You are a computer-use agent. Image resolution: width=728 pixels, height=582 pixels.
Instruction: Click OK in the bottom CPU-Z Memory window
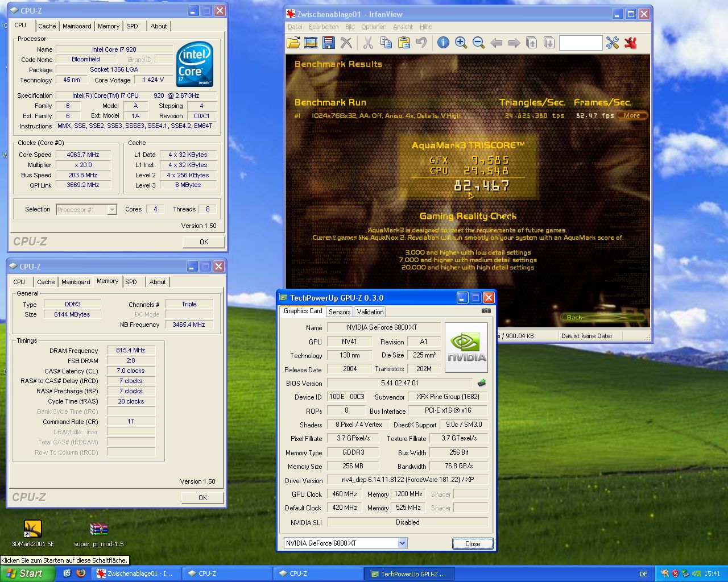[x=202, y=497]
